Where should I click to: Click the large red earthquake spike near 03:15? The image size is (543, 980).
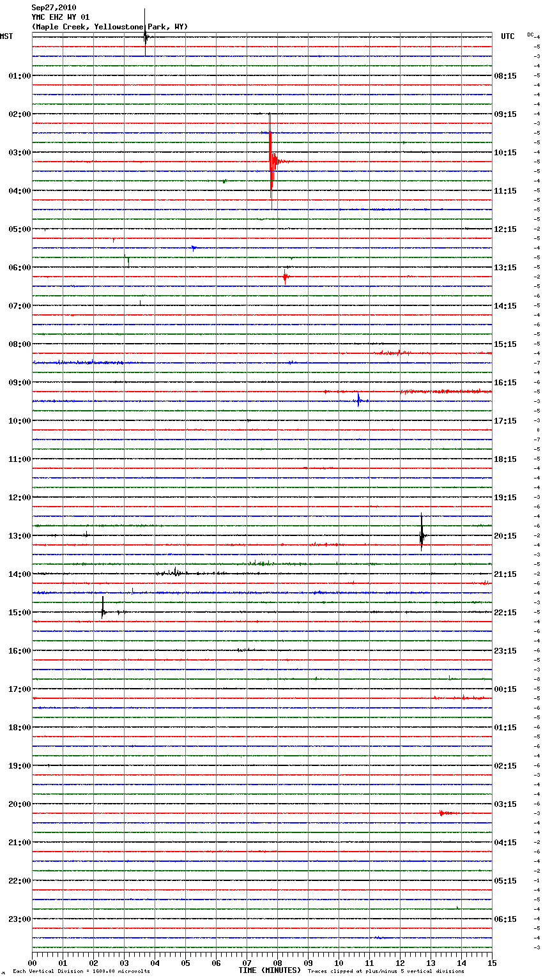[271, 161]
